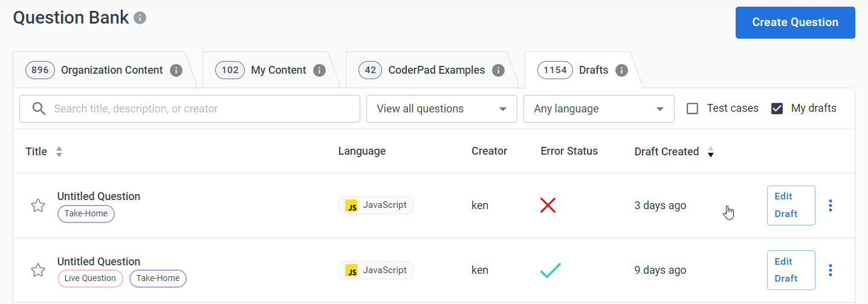Open the View all questions dropdown
The width and height of the screenshot is (868, 304).
[x=441, y=109]
